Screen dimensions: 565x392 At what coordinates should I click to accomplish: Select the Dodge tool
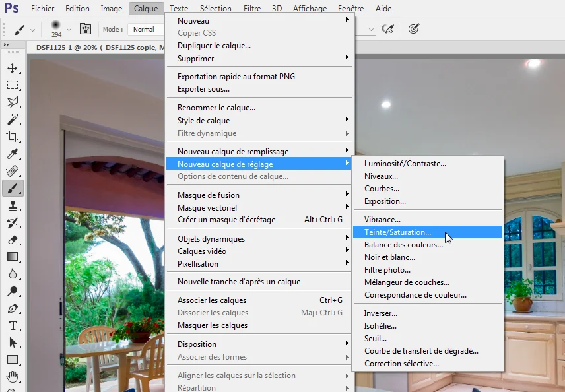click(13, 291)
